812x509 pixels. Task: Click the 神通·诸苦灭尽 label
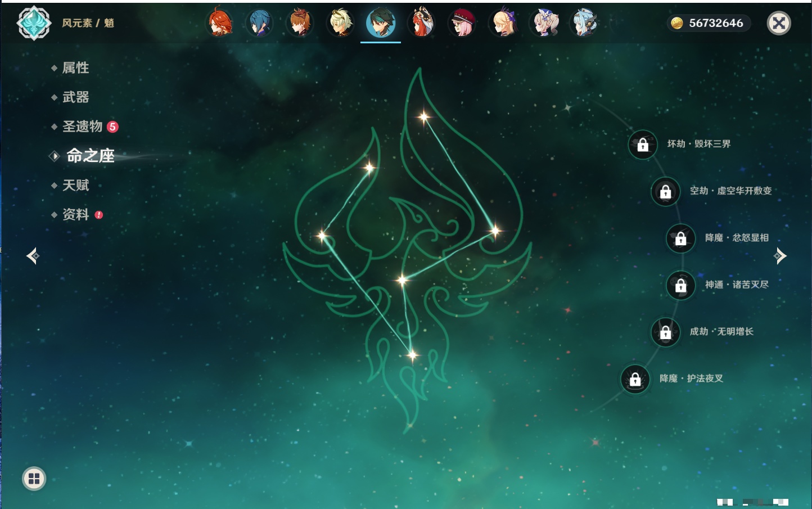point(737,285)
